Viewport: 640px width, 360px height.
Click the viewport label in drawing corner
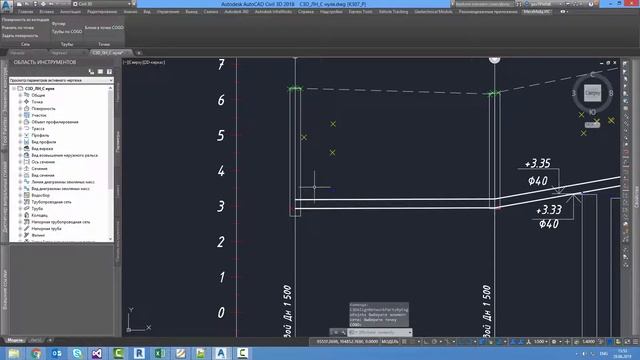pos(144,62)
